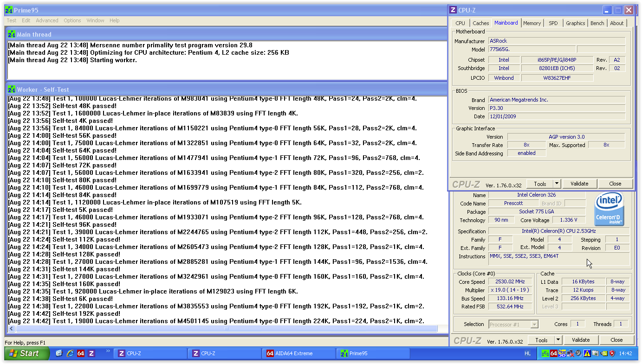Open the Tools dropdown arrow in Mainboard window
The height and width of the screenshot is (364, 642).
click(557, 184)
